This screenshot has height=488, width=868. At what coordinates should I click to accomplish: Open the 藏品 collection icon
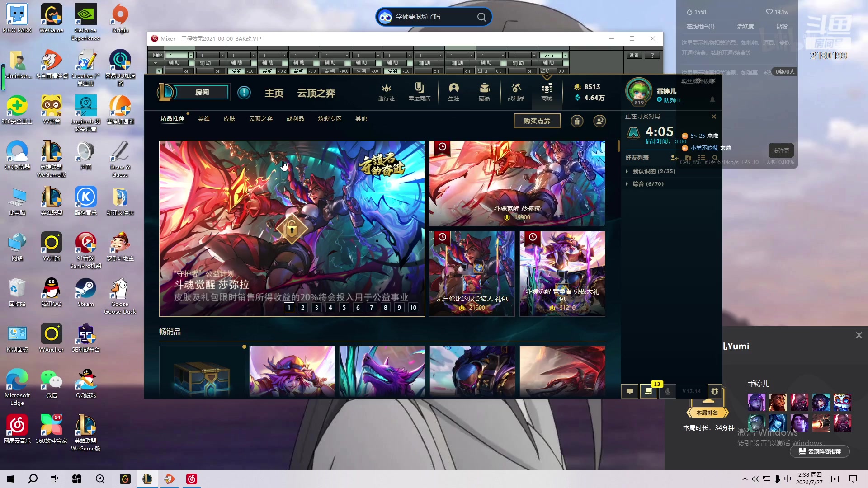click(484, 92)
